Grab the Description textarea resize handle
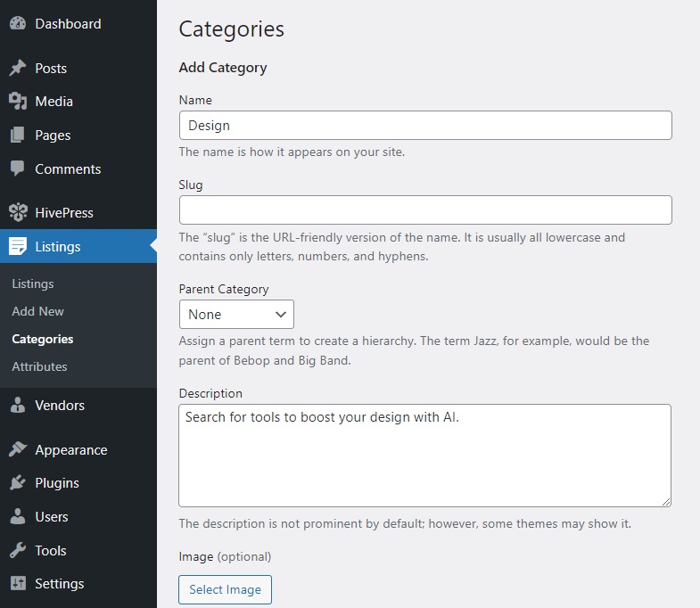The width and height of the screenshot is (700, 608). click(x=666, y=502)
